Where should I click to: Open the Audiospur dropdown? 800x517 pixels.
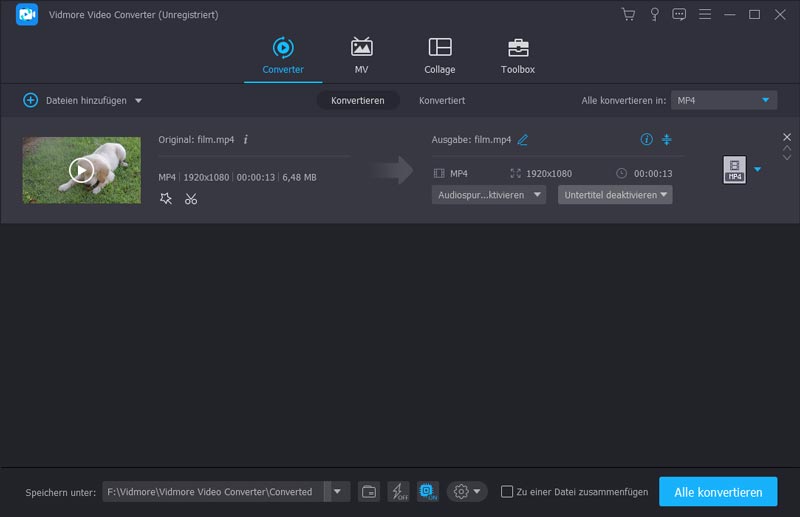(x=489, y=195)
